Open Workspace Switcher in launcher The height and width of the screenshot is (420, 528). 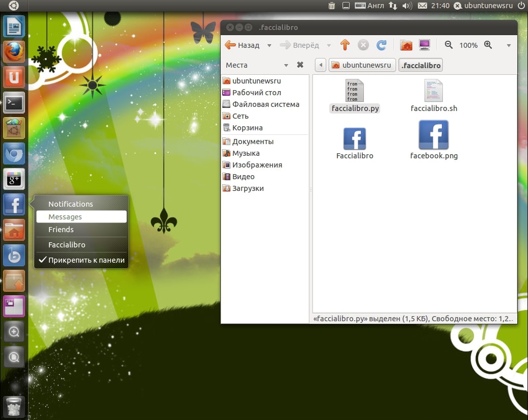coord(14,306)
